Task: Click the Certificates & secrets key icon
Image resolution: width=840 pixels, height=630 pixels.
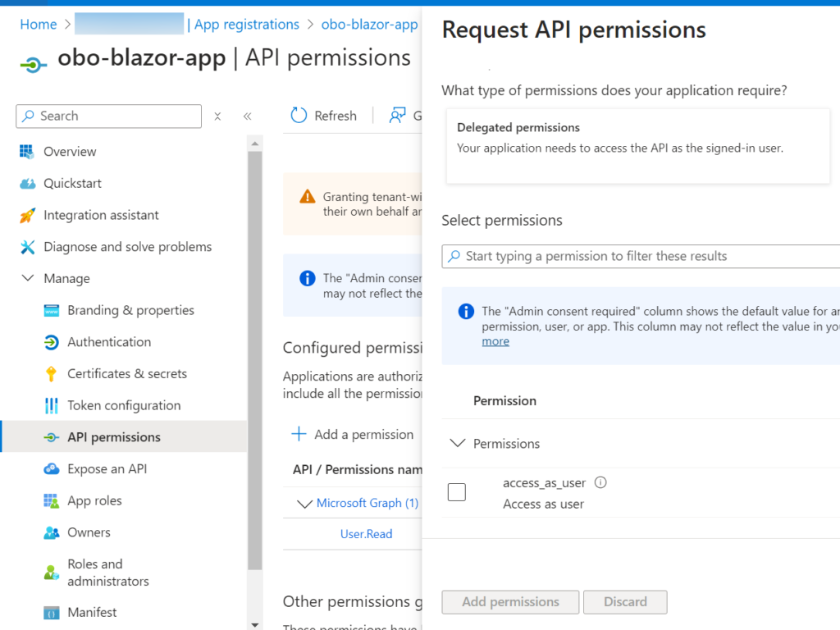Action: tap(51, 374)
